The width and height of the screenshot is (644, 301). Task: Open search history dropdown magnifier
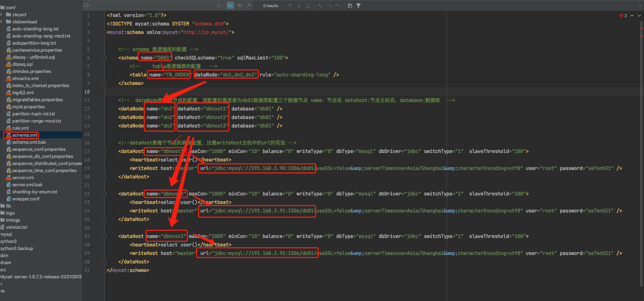point(86,6)
